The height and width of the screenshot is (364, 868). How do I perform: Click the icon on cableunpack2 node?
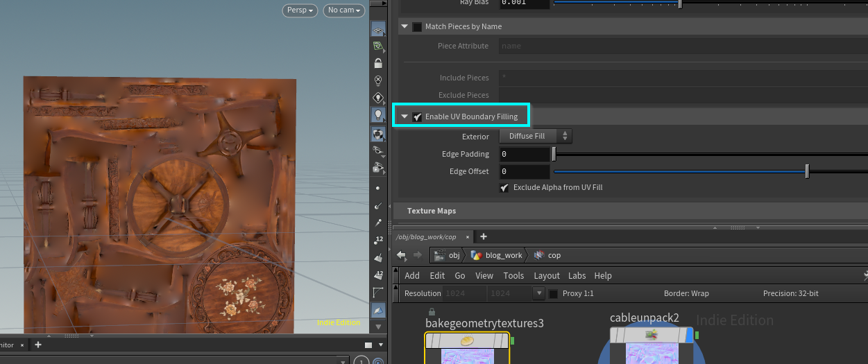(x=651, y=335)
